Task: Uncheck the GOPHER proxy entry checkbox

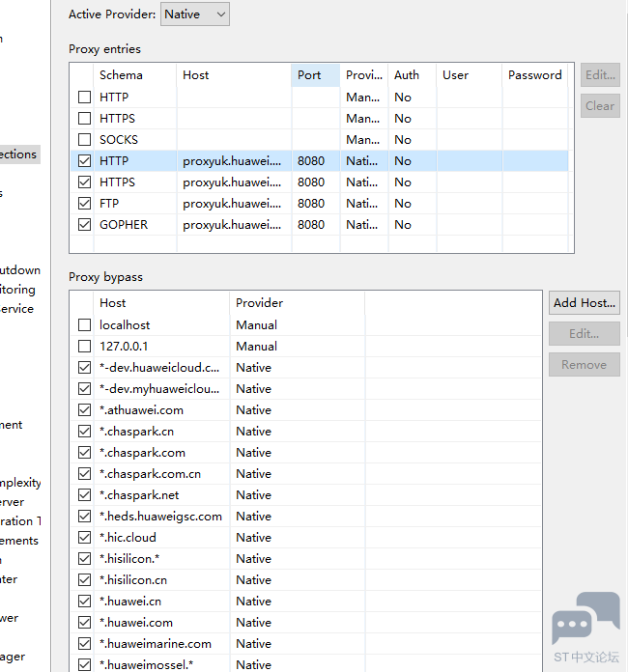Action: [x=84, y=225]
